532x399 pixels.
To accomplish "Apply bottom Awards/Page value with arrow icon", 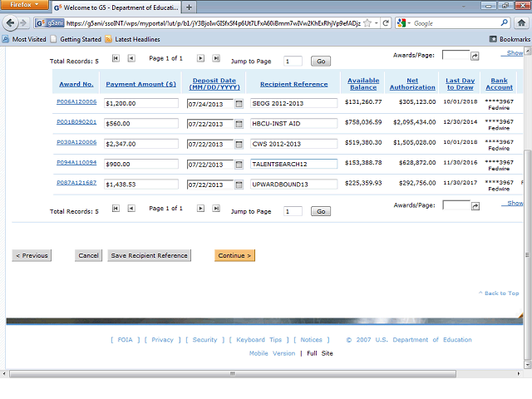I will click(475, 206).
